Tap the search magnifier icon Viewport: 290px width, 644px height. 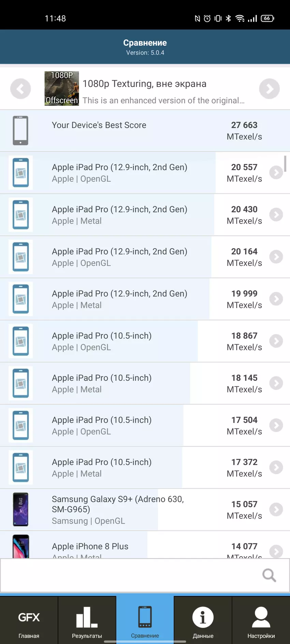pyautogui.click(x=269, y=575)
